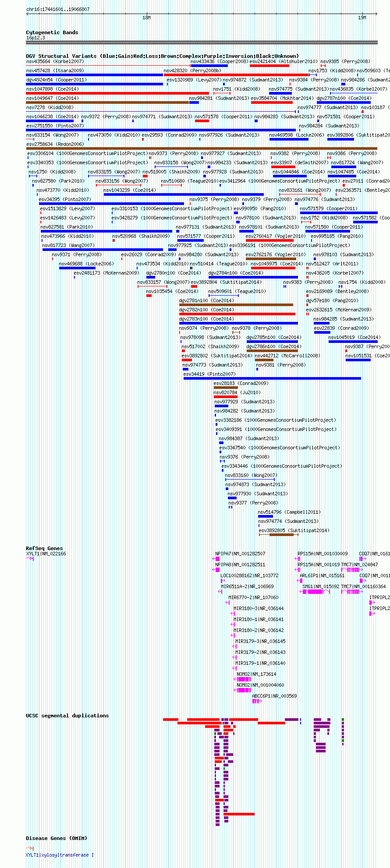The image size is (390, 868).
Task: Click the esv34395 (Pinto2007) label
Action: (x=65, y=199)
